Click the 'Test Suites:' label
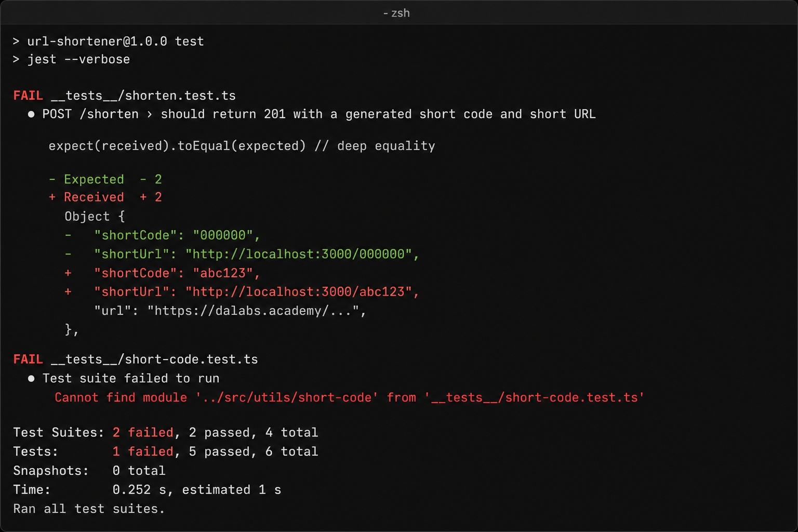The width and height of the screenshot is (798, 532). [x=59, y=432]
